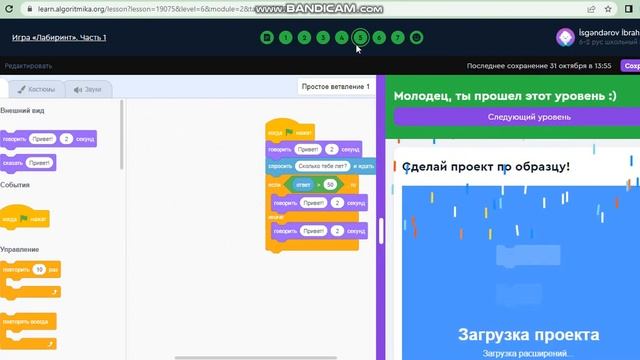
Task: Click the value 50 in the comparison block
Action: [x=330, y=184]
